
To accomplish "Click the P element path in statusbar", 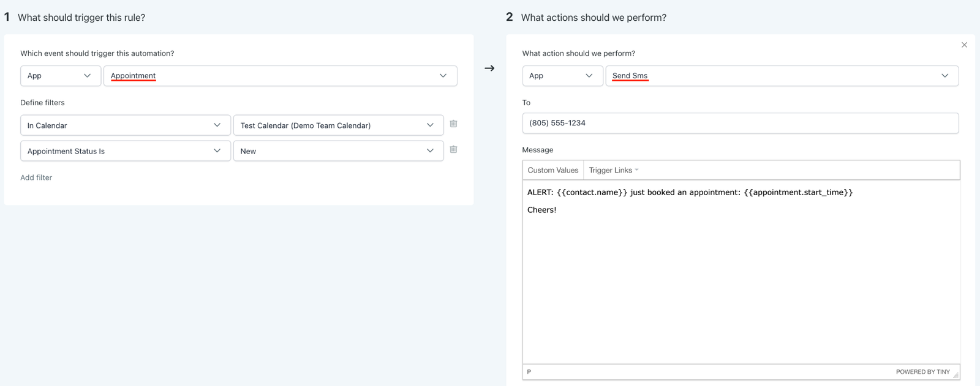I will pos(529,372).
